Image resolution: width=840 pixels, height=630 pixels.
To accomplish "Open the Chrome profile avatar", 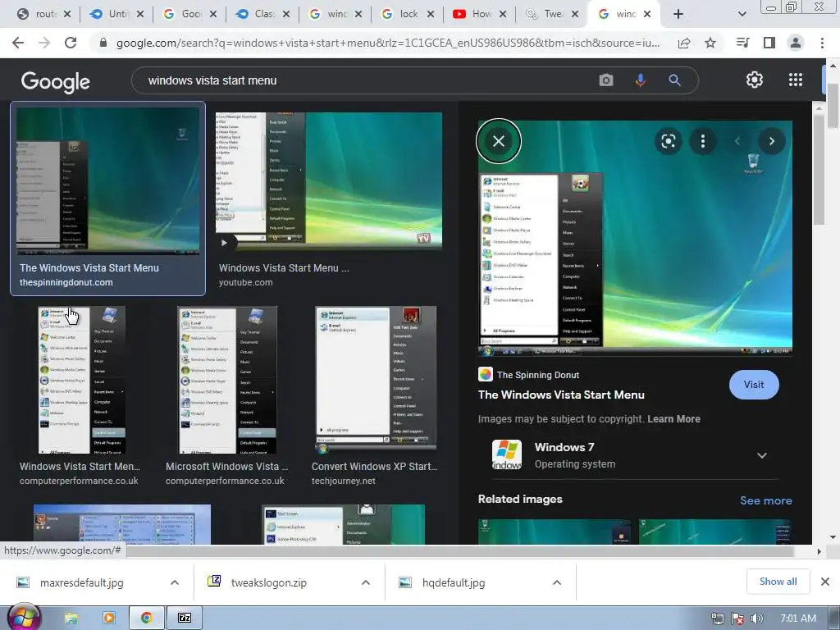I will pos(796,43).
